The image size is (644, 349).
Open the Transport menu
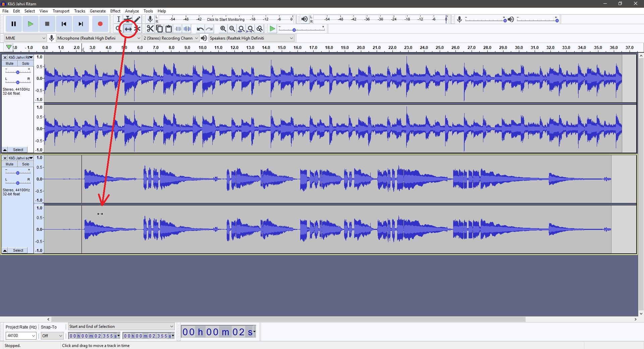click(x=61, y=11)
